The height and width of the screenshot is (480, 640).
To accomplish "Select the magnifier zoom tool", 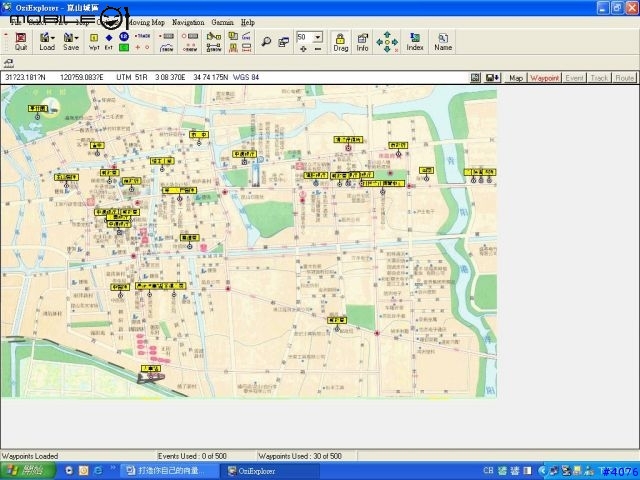I will 267,41.
